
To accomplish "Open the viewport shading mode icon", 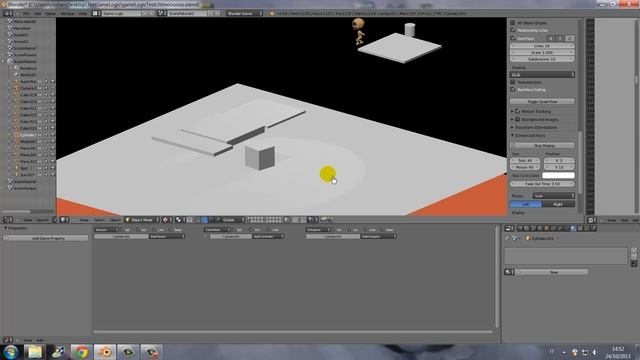I will 167,220.
